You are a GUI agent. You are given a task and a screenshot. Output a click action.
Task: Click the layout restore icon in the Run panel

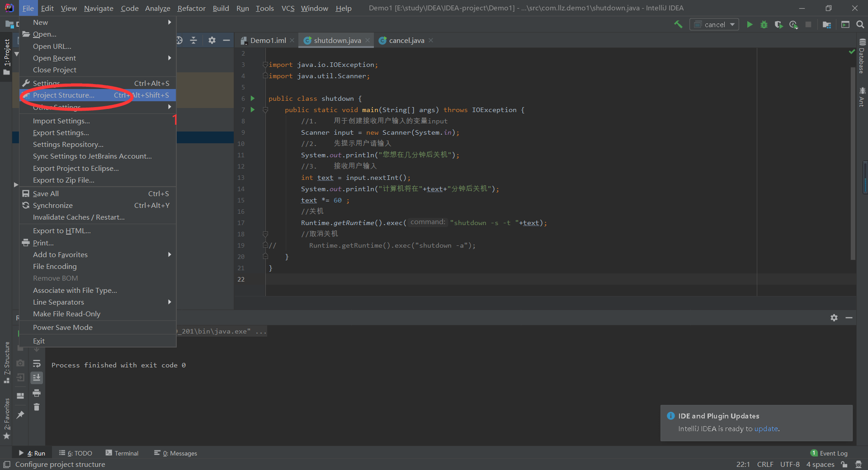(20, 396)
